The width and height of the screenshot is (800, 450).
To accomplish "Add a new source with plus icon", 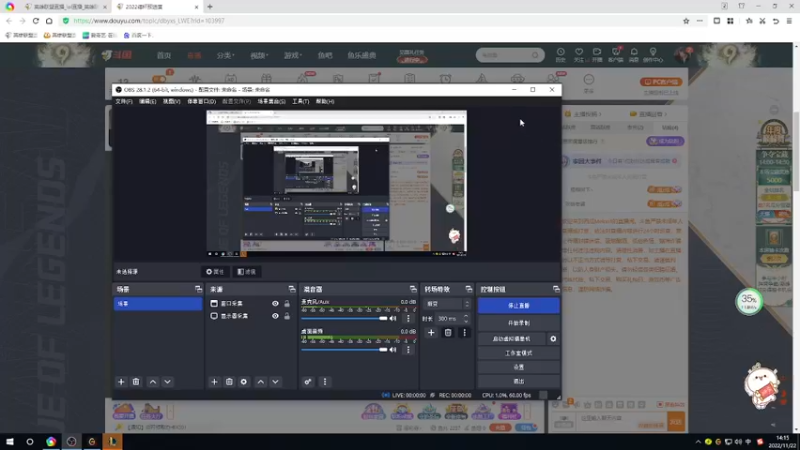I will pos(214,382).
